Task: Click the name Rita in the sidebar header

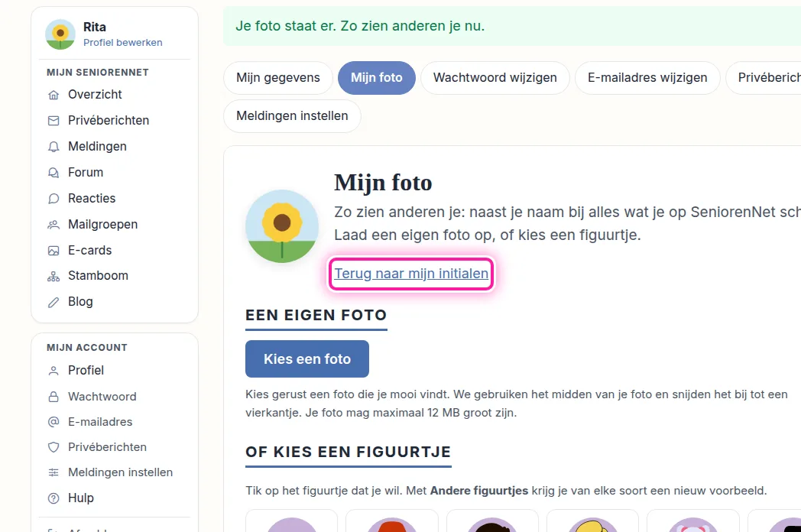Action: pyautogui.click(x=95, y=27)
